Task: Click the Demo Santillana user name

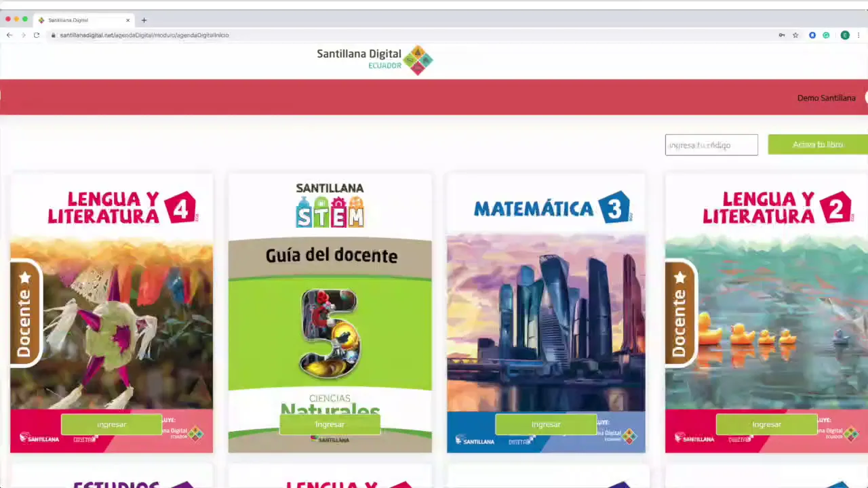Action: tap(826, 98)
